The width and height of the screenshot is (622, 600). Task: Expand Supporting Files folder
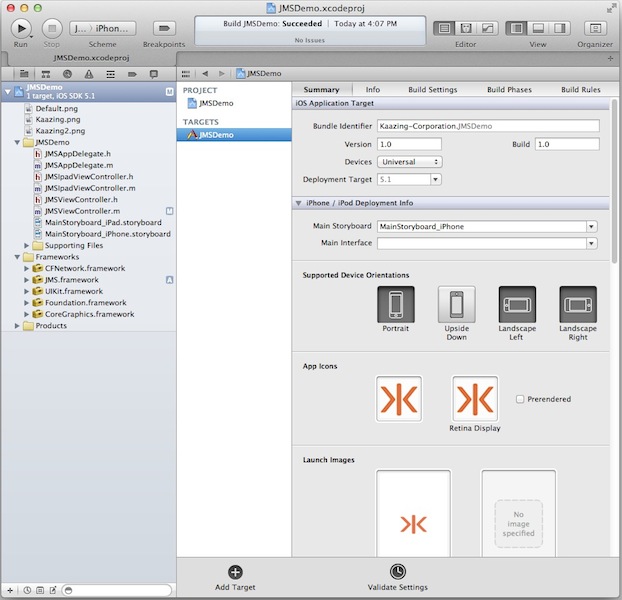click(26, 245)
